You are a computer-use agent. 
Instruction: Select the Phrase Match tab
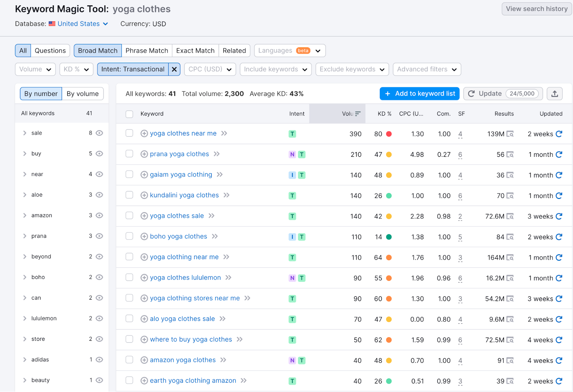click(147, 50)
